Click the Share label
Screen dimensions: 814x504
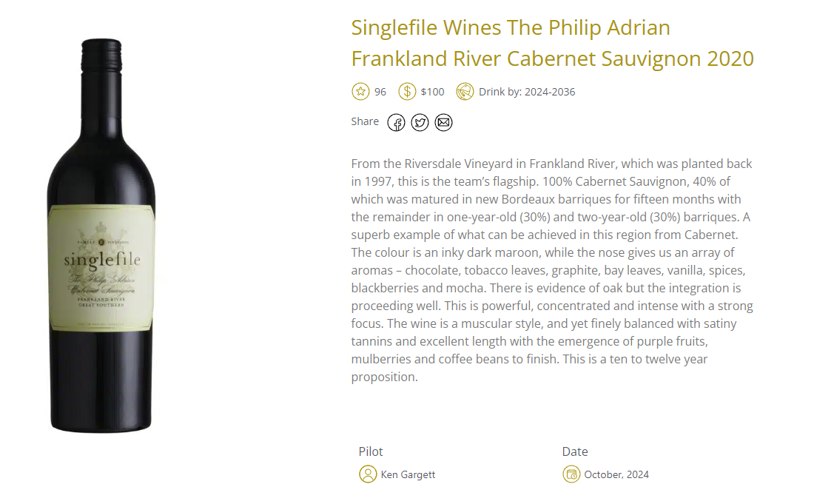click(365, 121)
